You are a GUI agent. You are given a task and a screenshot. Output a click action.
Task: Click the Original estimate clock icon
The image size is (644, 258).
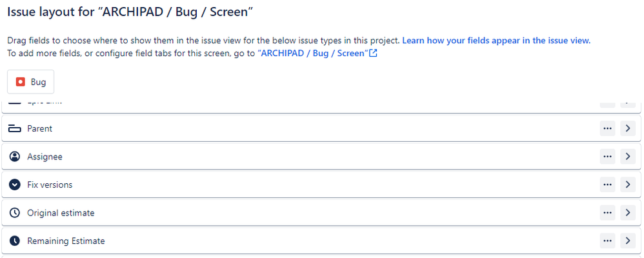click(x=15, y=213)
